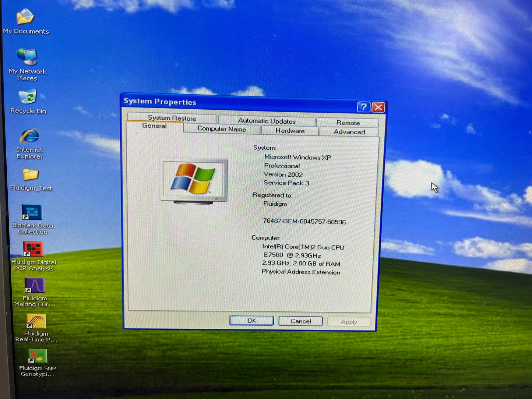Click the Cancel button
Viewport: 532px width, 399px height.
click(300, 321)
